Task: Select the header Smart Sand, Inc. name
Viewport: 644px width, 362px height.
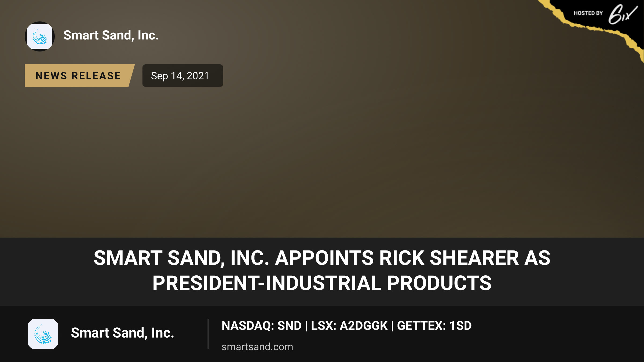Action: coord(111,35)
